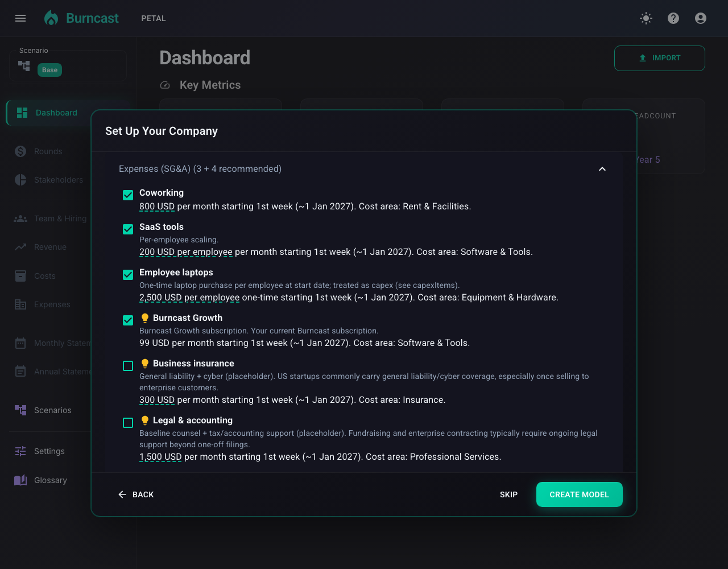Click the back arrow icon in dialog footer
728x569 pixels.
[122, 494]
